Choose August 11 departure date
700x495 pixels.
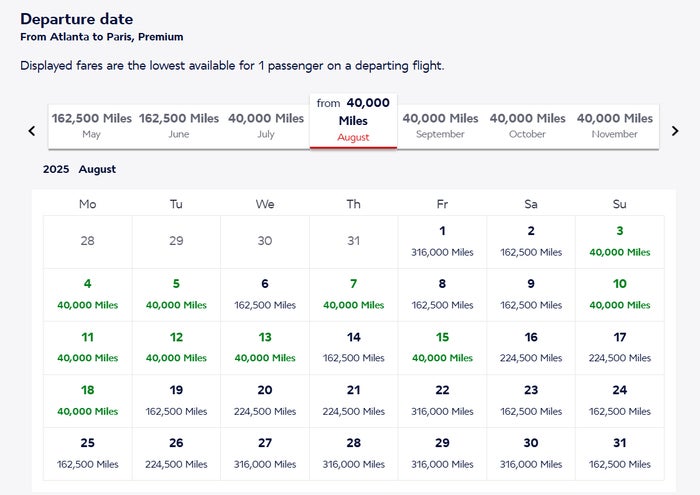pyautogui.click(x=88, y=348)
